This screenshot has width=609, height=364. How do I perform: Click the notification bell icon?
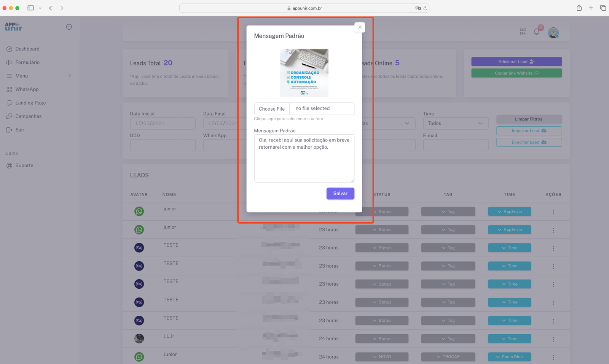[536, 32]
